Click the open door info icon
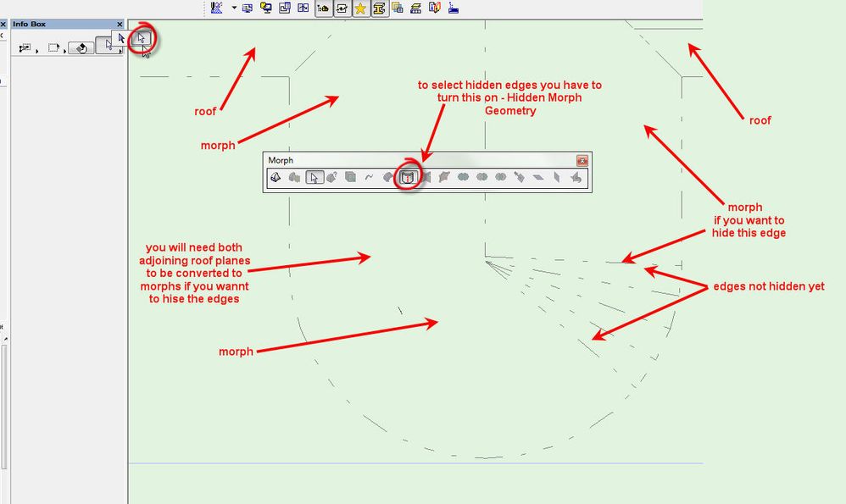This screenshot has width=846, height=504. (435, 8)
